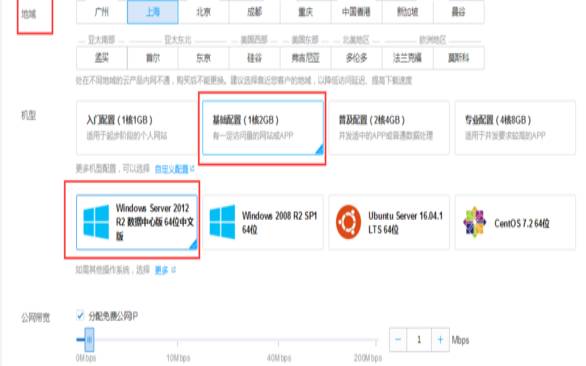Select the 重庆 region

pos(305,12)
